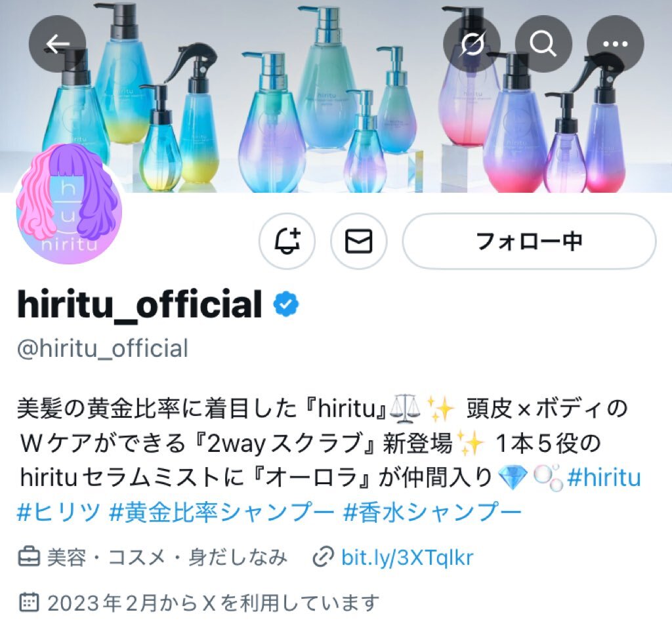Image resolution: width=672 pixels, height=633 pixels.
Task: Tap the 美容・コスメ・身だしなみ category label
Action: [x=167, y=557]
